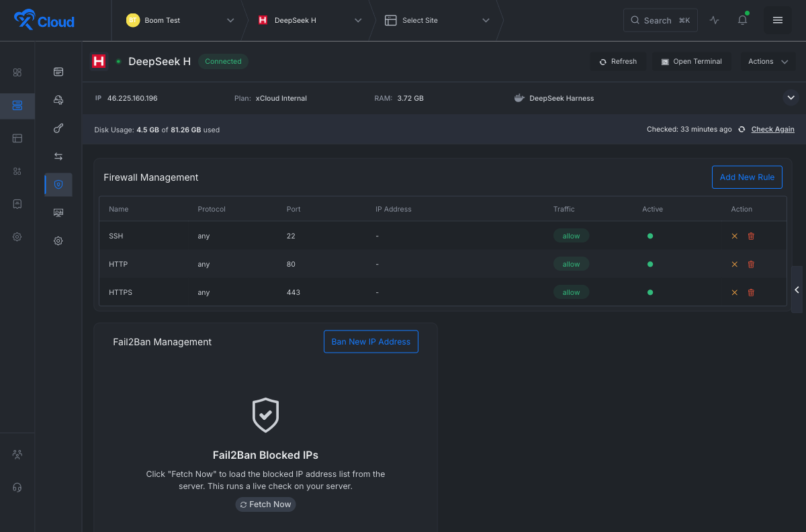Image resolution: width=806 pixels, height=532 pixels.
Task: Click the HTTP row active indicator
Action: click(x=650, y=265)
